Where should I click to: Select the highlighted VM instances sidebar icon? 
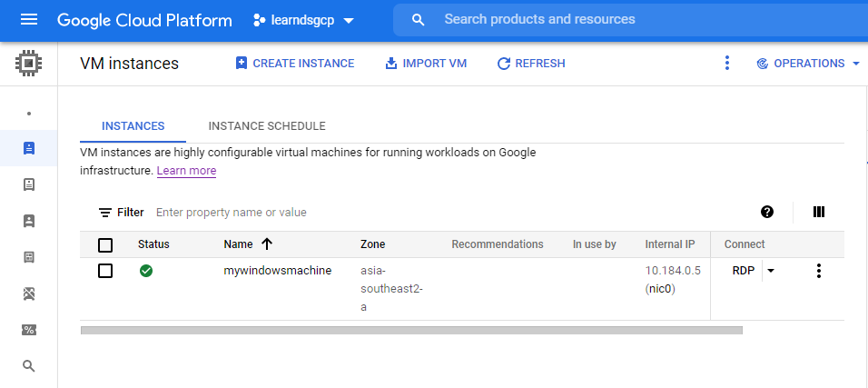[29, 148]
